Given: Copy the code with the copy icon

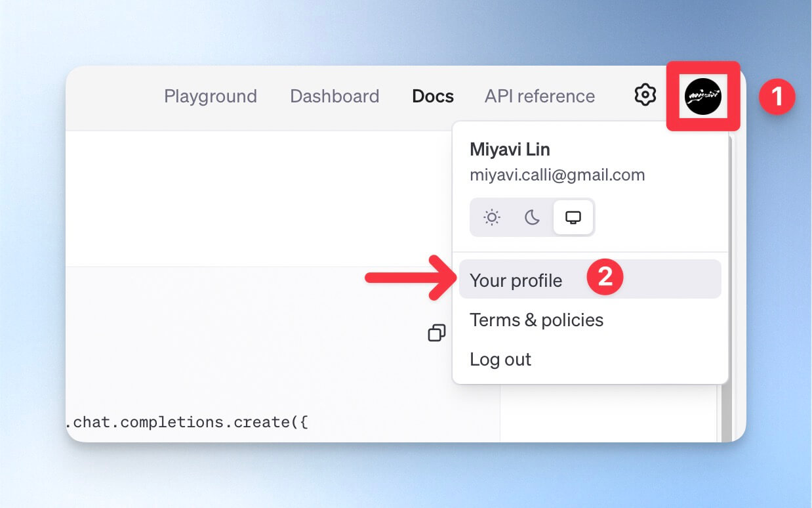Looking at the screenshot, I should coord(437,333).
